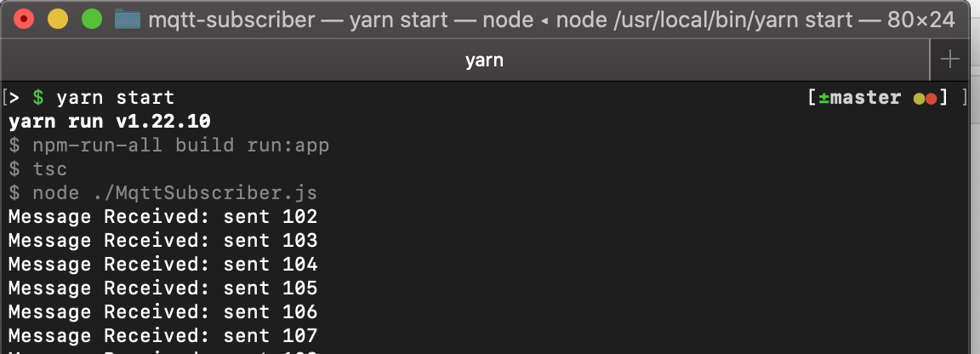Zoom window using the green button

92,20
